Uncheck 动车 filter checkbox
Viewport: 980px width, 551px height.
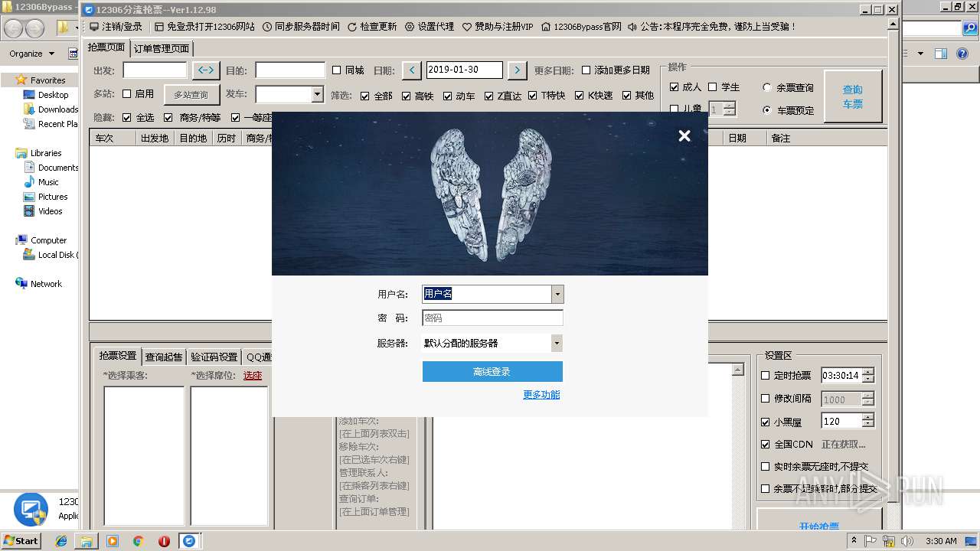point(459,96)
